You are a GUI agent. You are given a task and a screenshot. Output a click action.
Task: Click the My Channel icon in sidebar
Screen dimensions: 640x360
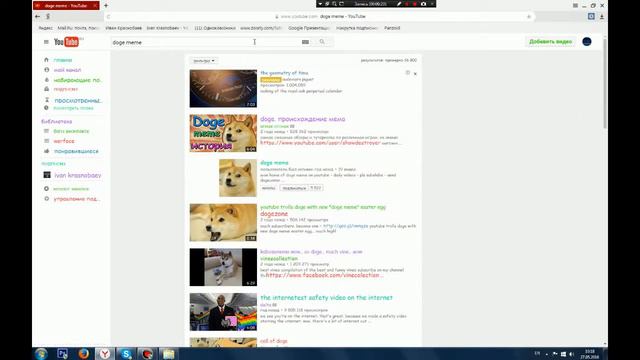pos(46,70)
